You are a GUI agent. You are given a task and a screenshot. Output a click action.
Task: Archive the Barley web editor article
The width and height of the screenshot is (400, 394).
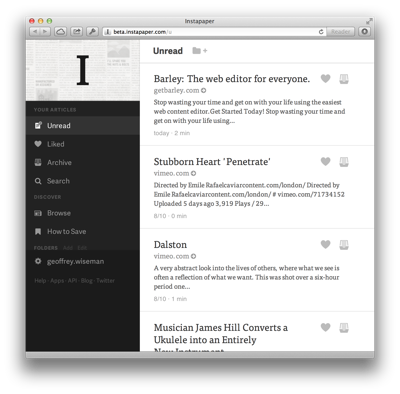[x=344, y=79]
